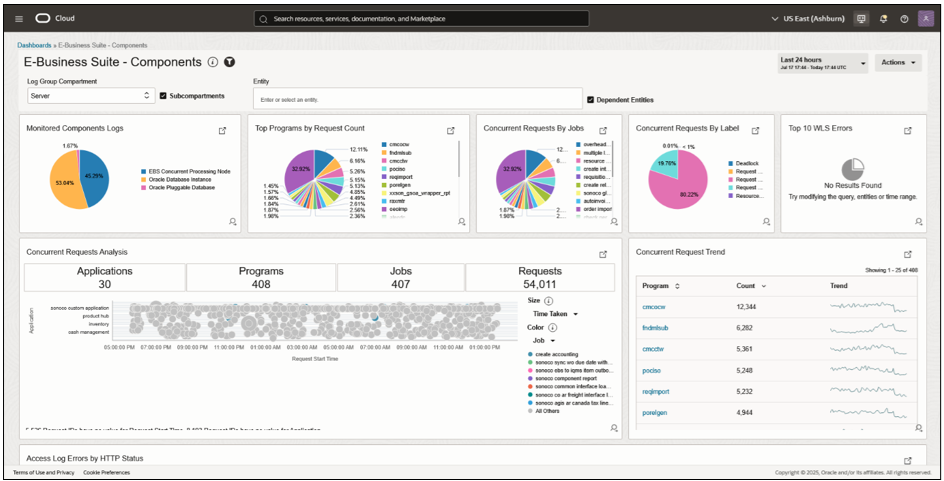Open Cookie Preferences link
Image resolution: width=944 pixels, height=481 pixels.
click(107, 473)
